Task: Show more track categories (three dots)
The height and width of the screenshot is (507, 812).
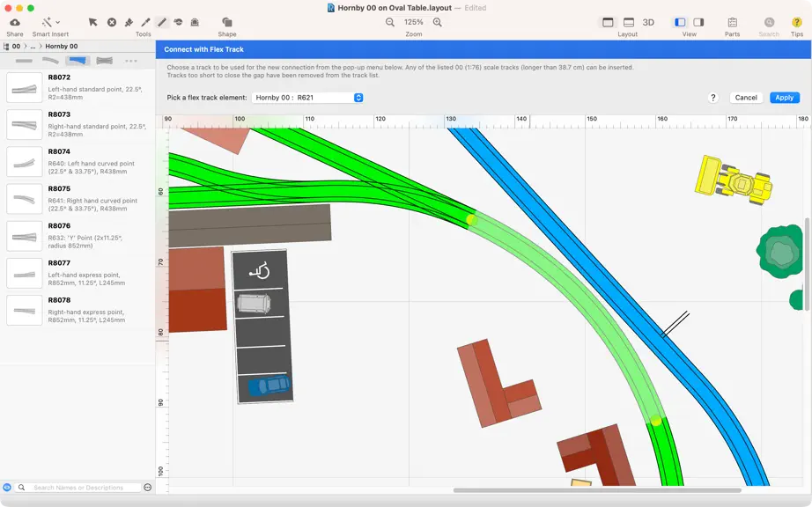Action: [131, 61]
